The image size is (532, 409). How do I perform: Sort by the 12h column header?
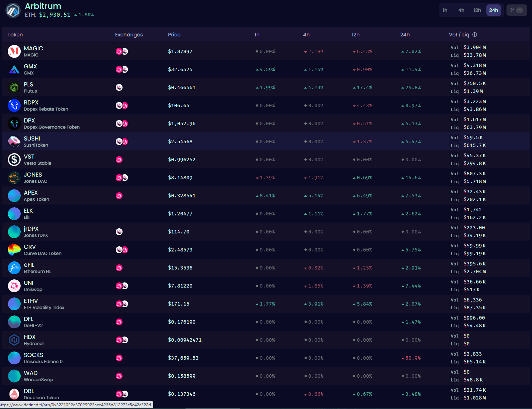[355, 34]
